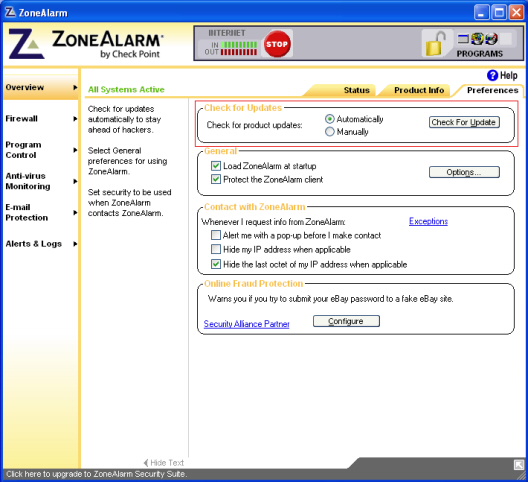The image size is (528, 482).
Task: Open the Firewall section
Action: (22, 119)
